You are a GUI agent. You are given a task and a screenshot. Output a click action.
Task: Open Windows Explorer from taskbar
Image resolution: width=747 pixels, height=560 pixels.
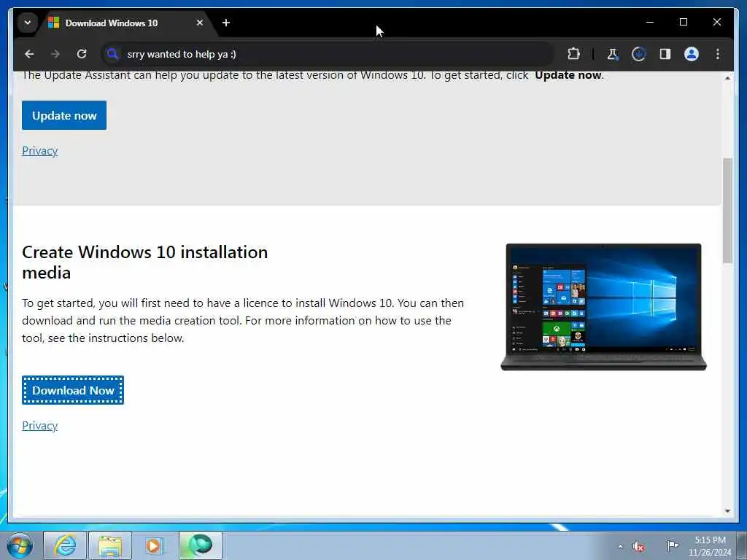click(110, 545)
